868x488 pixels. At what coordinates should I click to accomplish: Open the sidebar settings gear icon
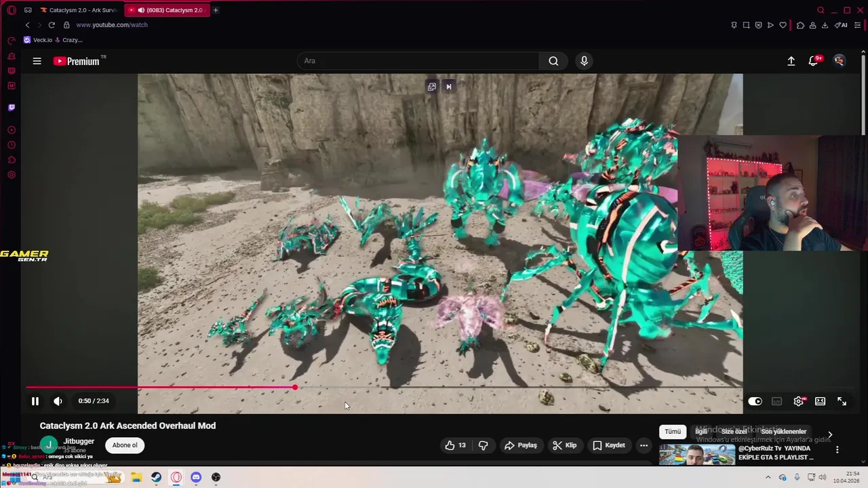(x=12, y=175)
